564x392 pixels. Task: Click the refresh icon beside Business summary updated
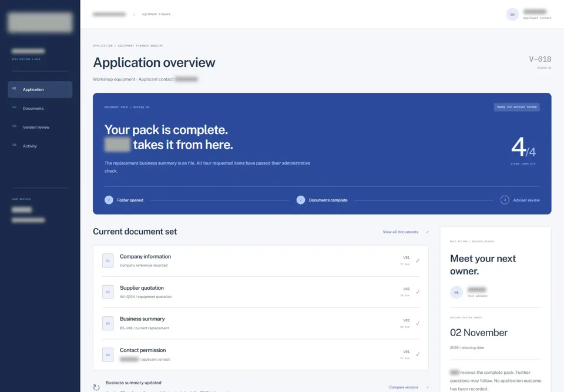coord(96,387)
